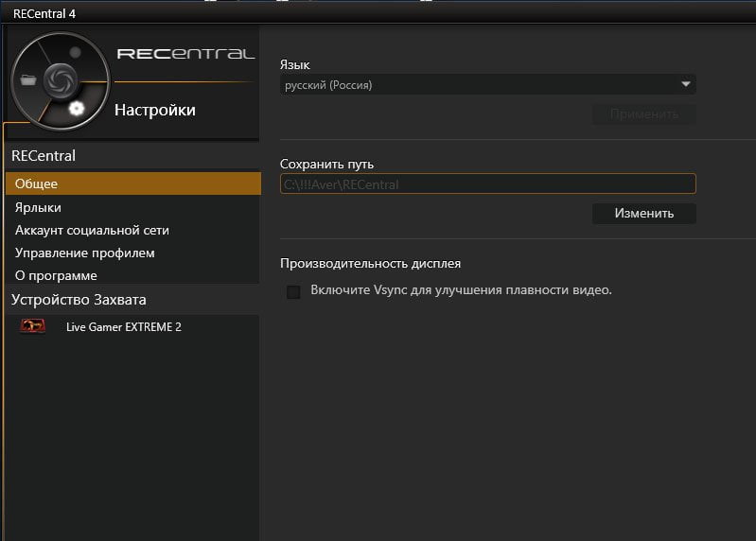This screenshot has width=756, height=541.
Task: Click the Применить button
Action: pyautogui.click(x=643, y=114)
